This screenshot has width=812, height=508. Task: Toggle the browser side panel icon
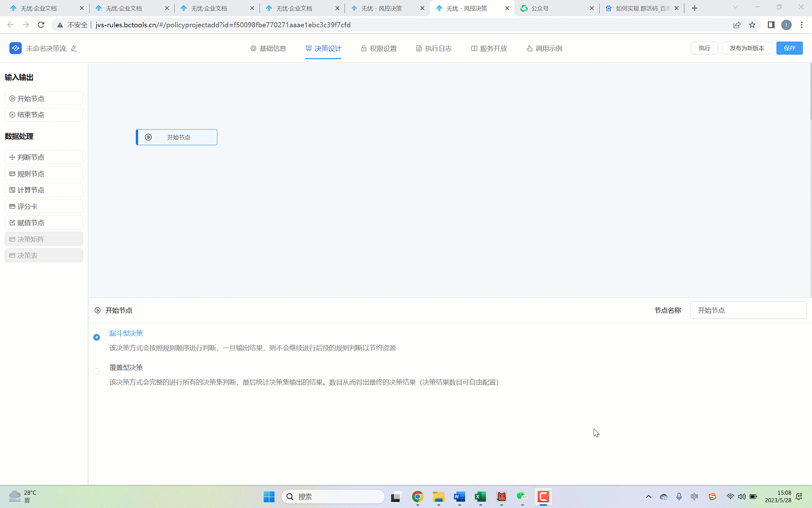click(x=771, y=25)
